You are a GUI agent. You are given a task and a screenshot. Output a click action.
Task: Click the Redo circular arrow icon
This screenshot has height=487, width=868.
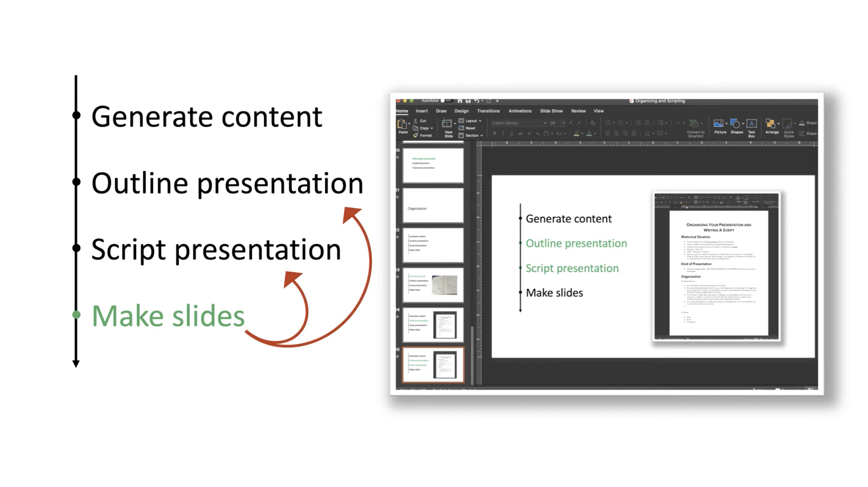point(489,101)
